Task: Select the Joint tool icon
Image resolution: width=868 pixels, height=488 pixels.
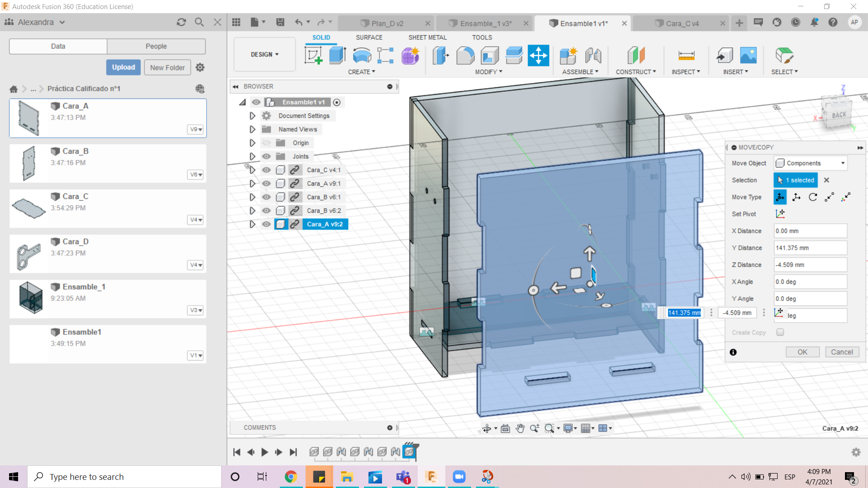Action: click(x=593, y=56)
